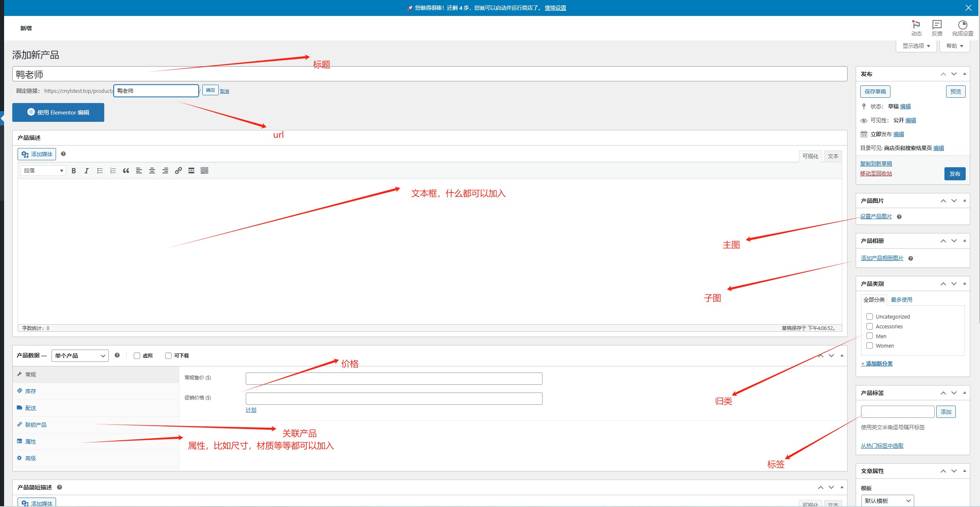This screenshot has height=507, width=980.
Task: Switch to the 文本 editor tab
Action: pos(833,156)
